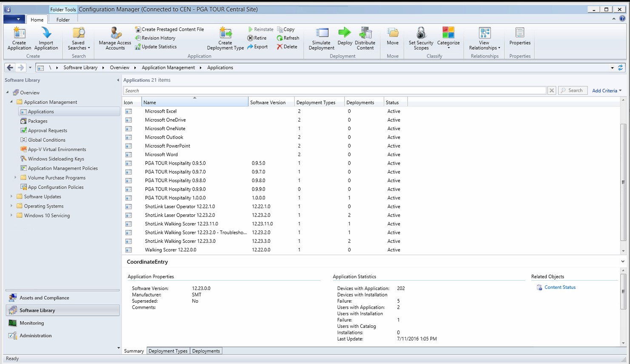Launch Simulate Deployment from the ribbon
Screen dimensions: 630x364
click(x=321, y=33)
